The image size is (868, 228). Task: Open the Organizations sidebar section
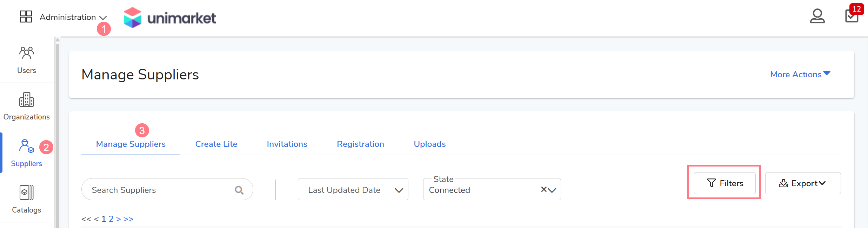27,106
